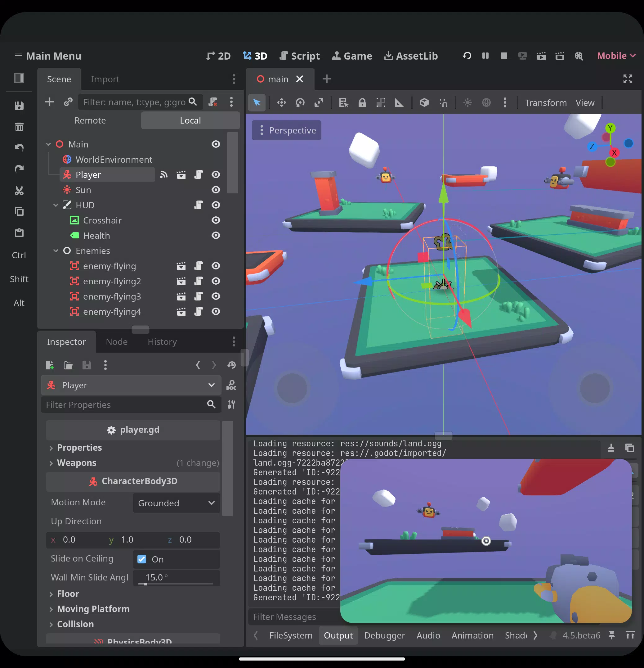Screen dimensions: 644x668
Task: Toggle use local space cube icon
Action: pyautogui.click(x=424, y=102)
